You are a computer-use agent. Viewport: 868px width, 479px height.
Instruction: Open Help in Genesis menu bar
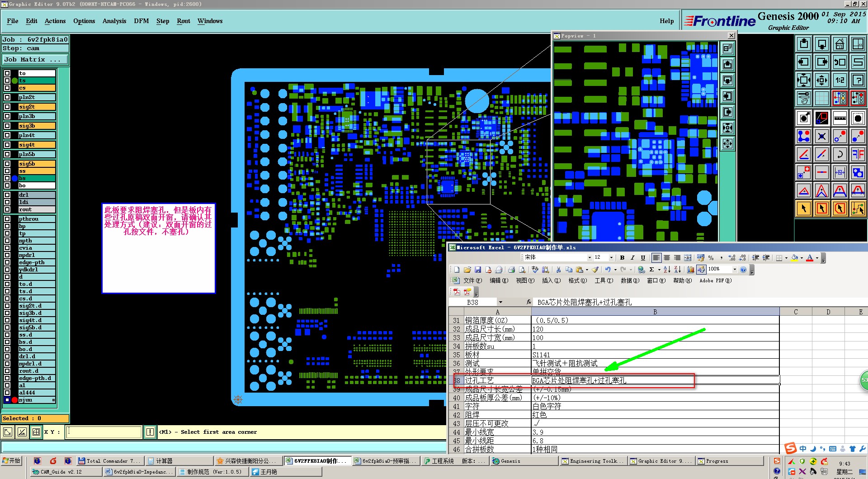[x=666, y=21]
